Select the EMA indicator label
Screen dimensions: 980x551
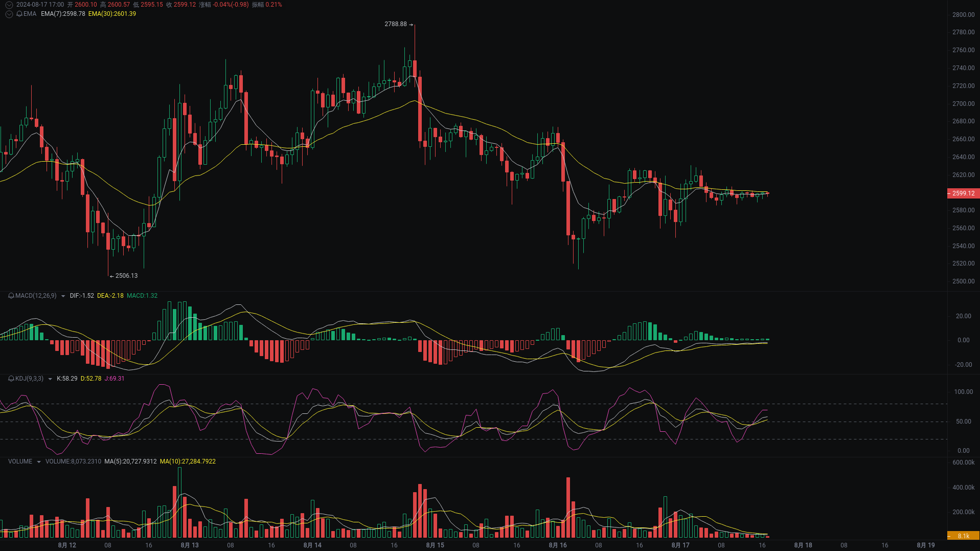coord(30,14)
